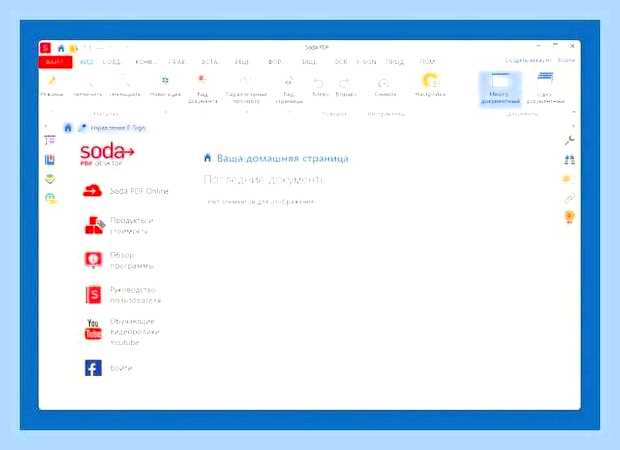Image resolution: width=620 pixels, height=450 pixels.
Task: Click the YouTube icon
Action: (93, 329)
